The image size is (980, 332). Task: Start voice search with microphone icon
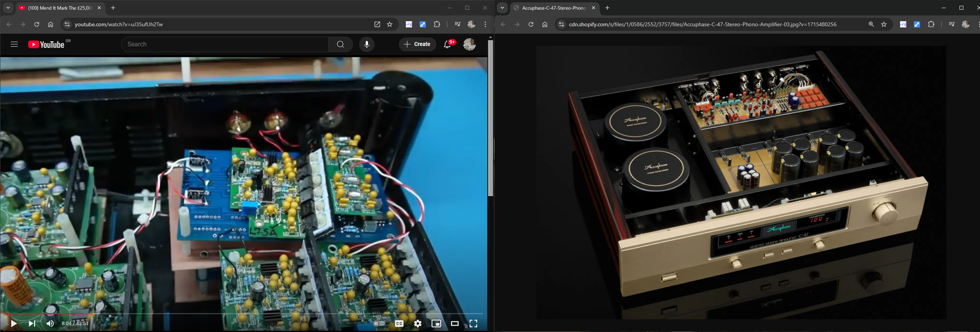coord(366,44)
